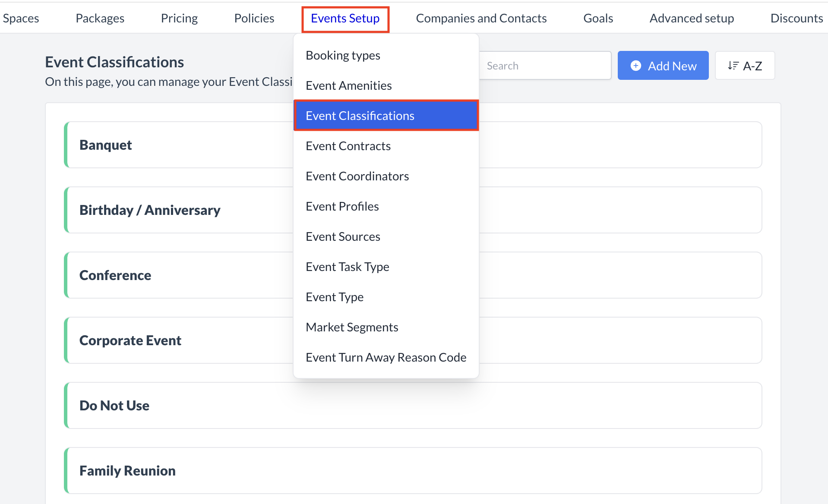The width and height of the screenshot is (828, 504).
Task: Open Market Segments from the menu
Action: coord(351,327)
